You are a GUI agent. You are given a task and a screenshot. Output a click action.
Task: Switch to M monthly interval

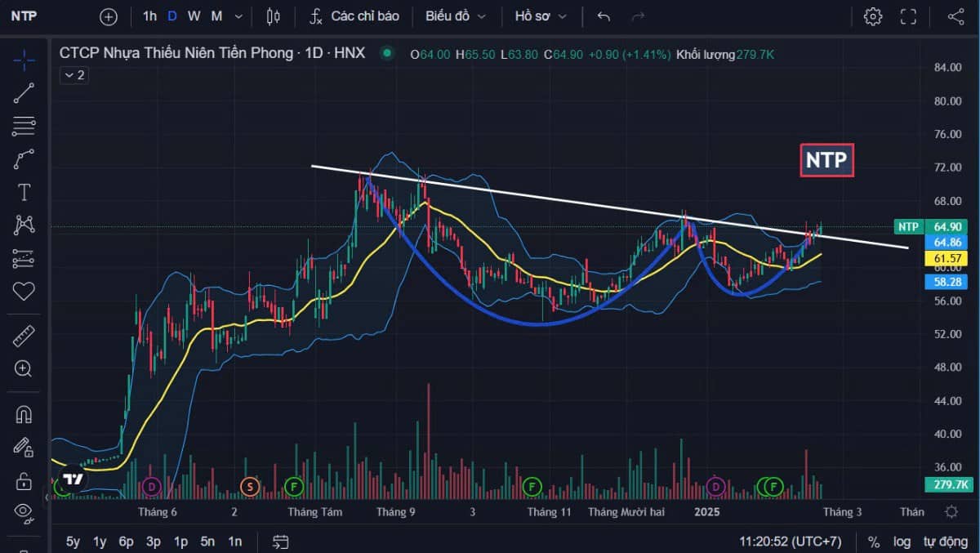[x=216, y=16]
